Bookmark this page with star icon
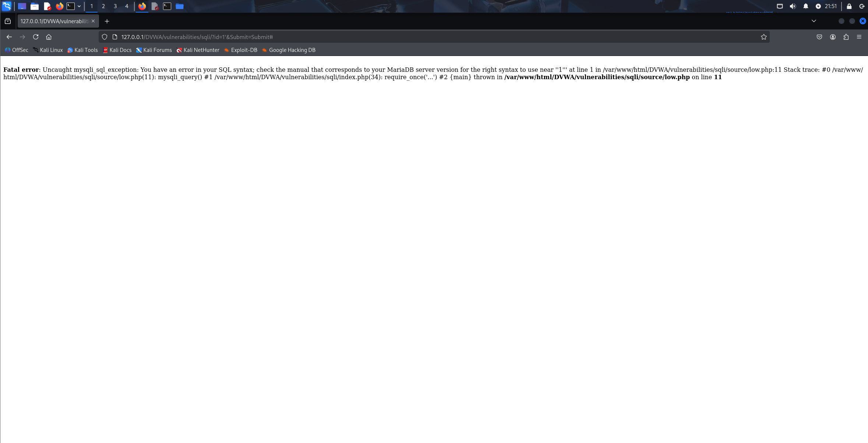This screenshot has height=443, width=868. pos(763,37)
